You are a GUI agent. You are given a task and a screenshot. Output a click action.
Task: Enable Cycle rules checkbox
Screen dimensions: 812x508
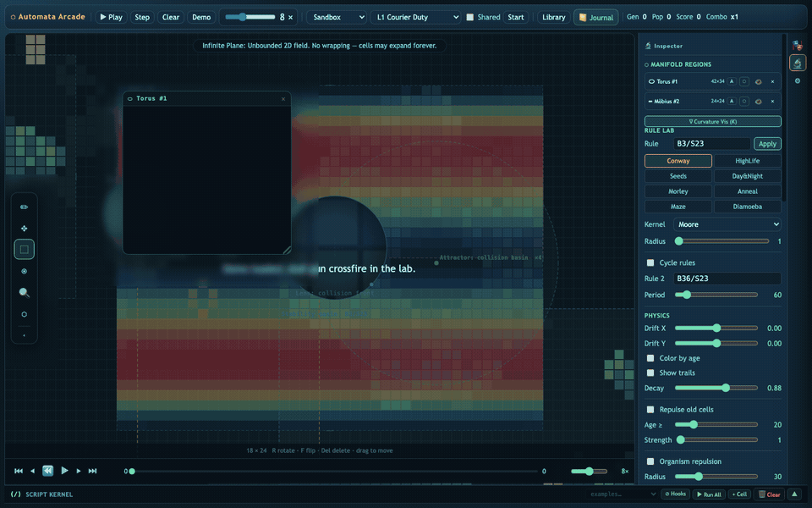point(650,262)
